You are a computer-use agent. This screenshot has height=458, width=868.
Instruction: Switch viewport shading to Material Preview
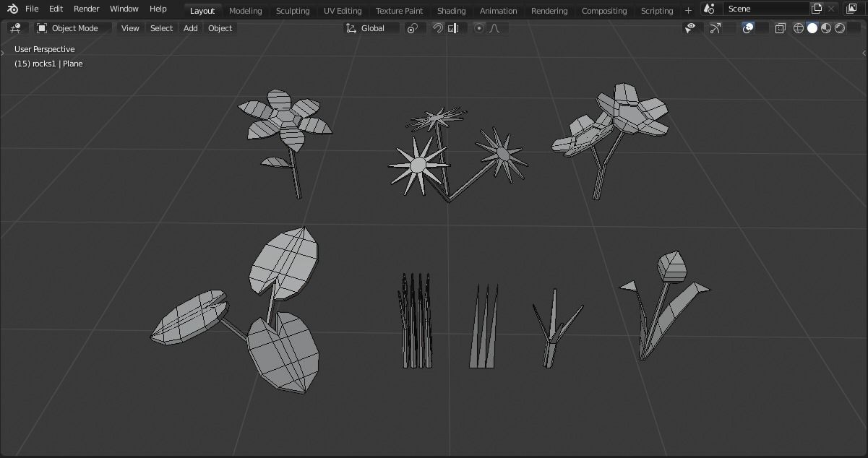click(826, 28)
